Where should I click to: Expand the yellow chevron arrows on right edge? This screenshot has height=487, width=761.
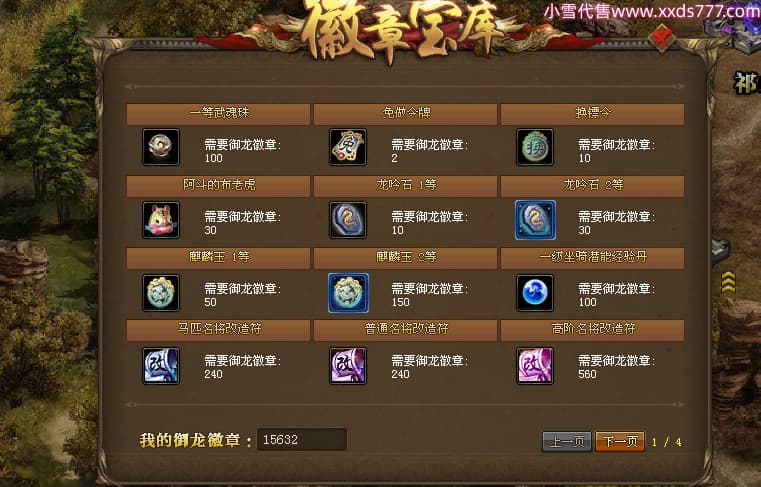pyautogui.click(x=728, y=283)
